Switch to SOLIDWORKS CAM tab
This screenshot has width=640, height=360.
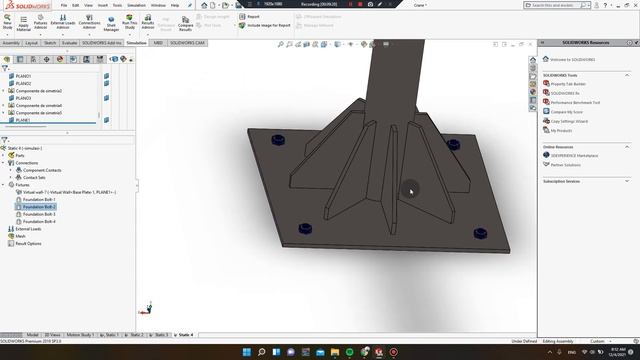[187, 43]
